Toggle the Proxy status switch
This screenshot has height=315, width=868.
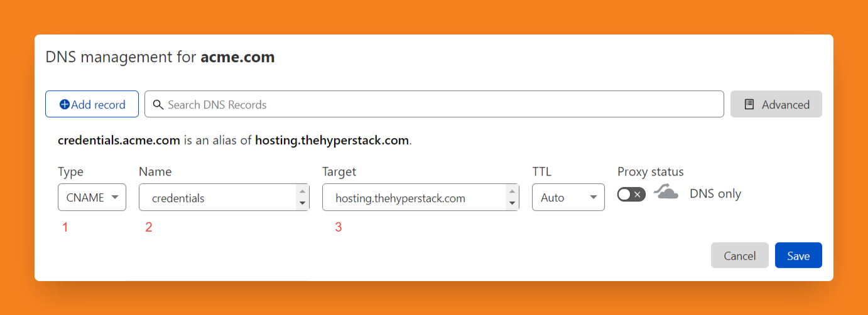pos(631,195)
